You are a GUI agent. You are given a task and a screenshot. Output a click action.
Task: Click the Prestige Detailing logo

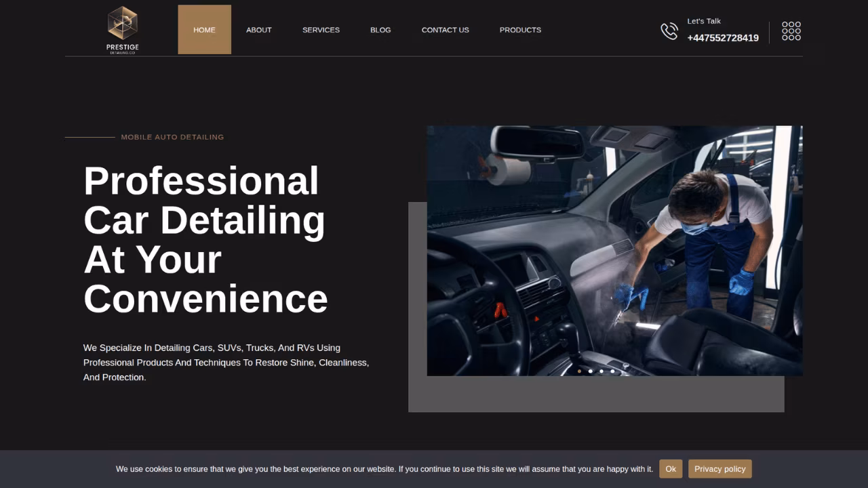122,28
